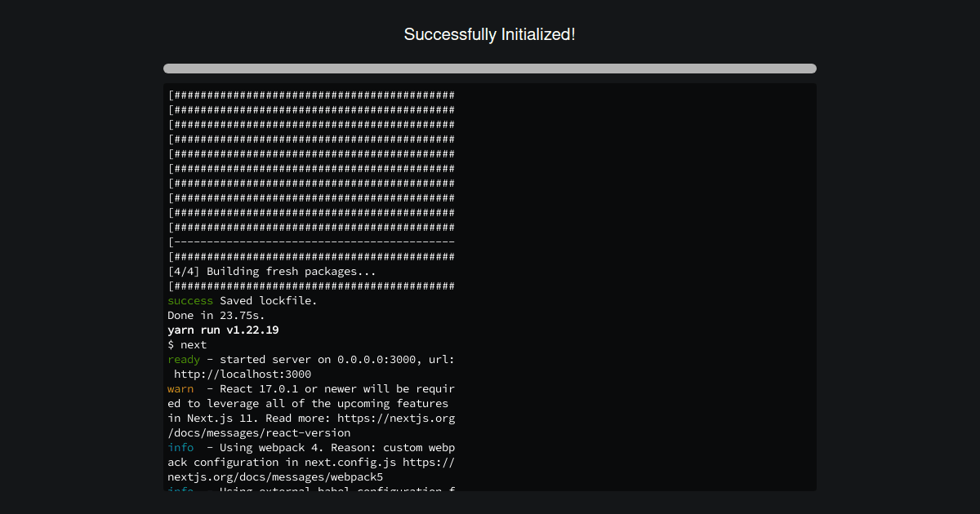This screenshot has height=514, width=980.
Task: Click the topmost hash progress line in terminal
Action: pos(311,95)
